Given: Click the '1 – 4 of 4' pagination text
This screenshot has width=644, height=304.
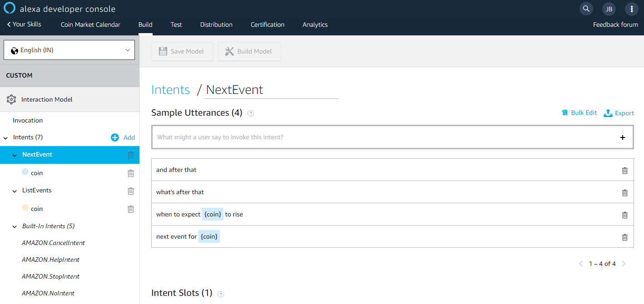Looking at the screenshot, I should [x=602, y=264].
